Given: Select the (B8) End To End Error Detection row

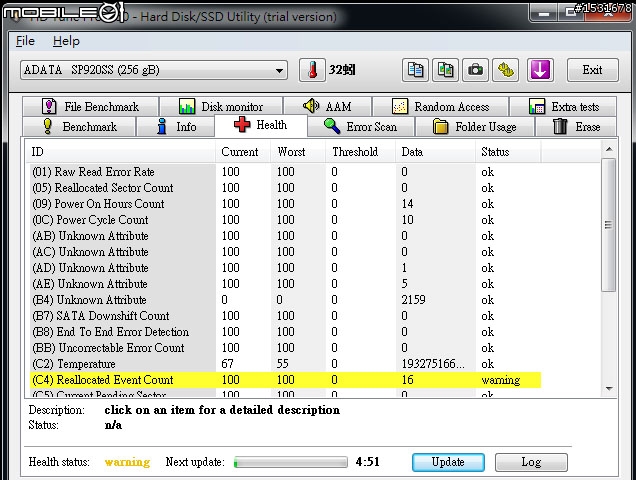Looking at the screenshot, I should [x=285, y=332].
